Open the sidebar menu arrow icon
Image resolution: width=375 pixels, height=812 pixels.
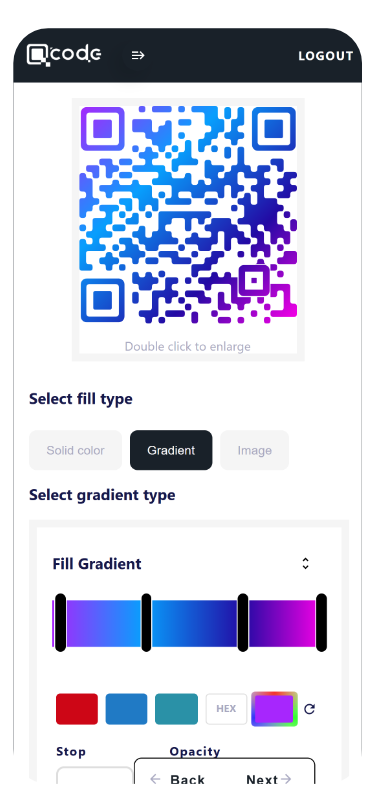click(138, 55)
